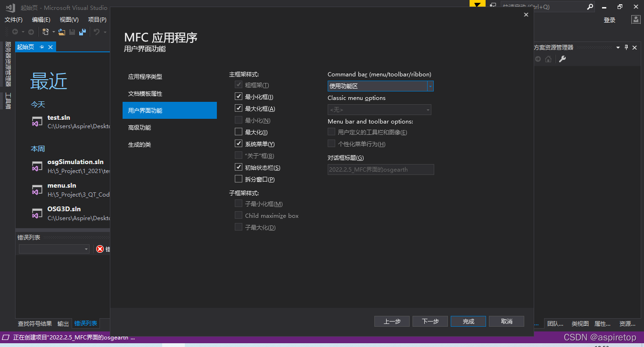The height and width of the screenshot is (347, 644).
Task: Close the Solution Explorer panel
Action: click(635, 47)
